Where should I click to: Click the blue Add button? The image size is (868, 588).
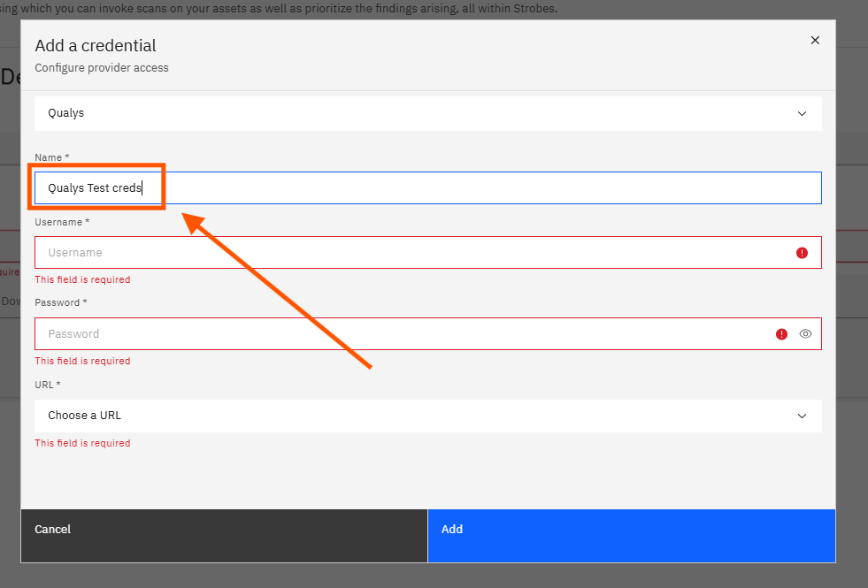[x=632, y=536]
